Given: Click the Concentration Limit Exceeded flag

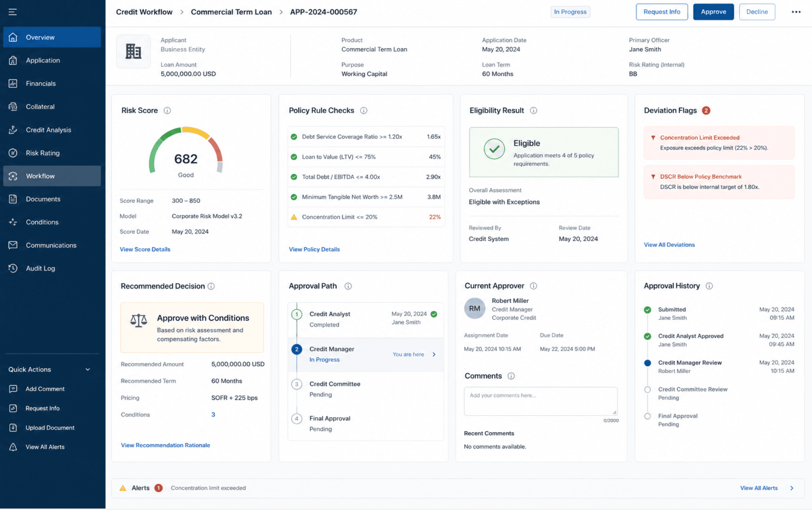Looking at the screenshot, I should pos(719,143).
